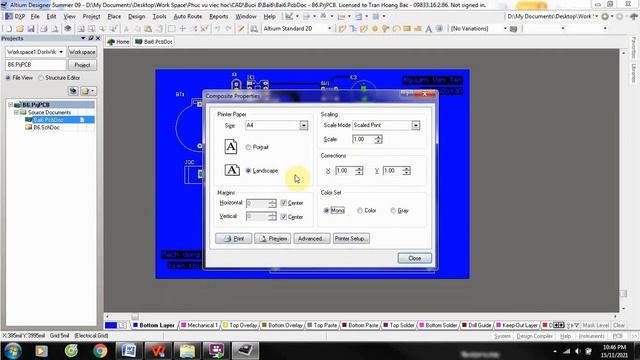Click the Preview button in the dialog
Image resolution: width=640 pixels, height=360 pixels.
(x=273, y=238)
